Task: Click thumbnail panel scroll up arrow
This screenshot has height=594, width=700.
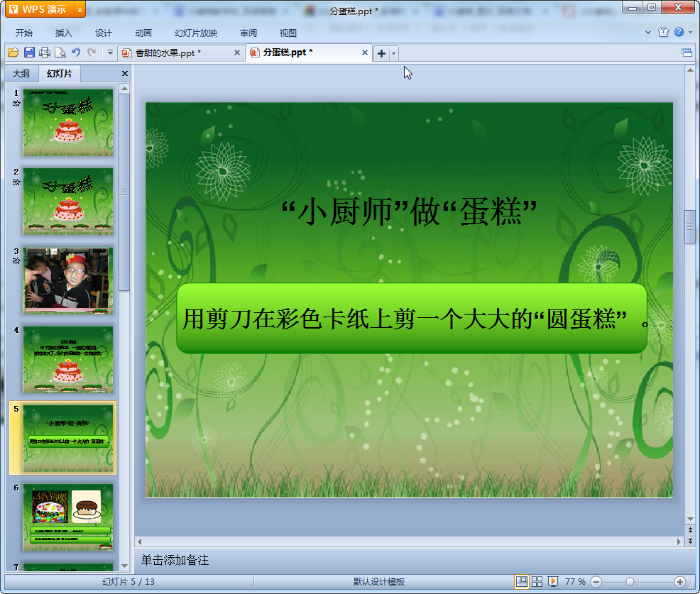Action: (x=124, y=89)
